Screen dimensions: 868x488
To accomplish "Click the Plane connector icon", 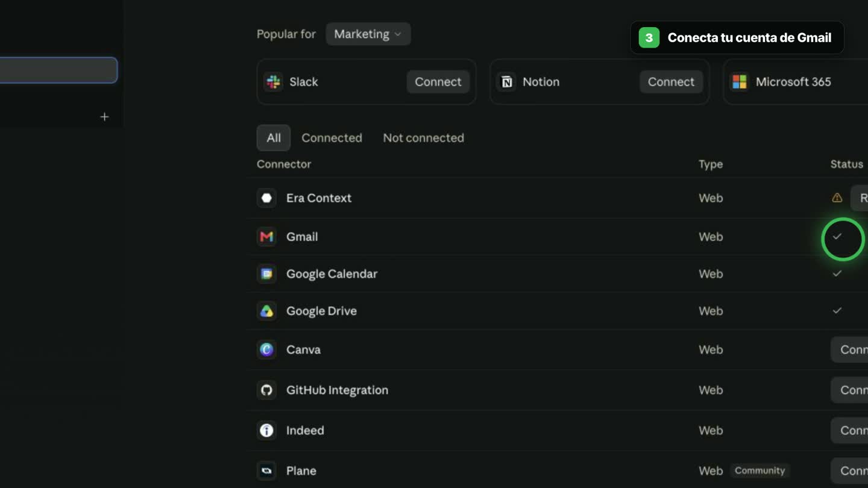I will pyautogui.click(x=266, y=471).
